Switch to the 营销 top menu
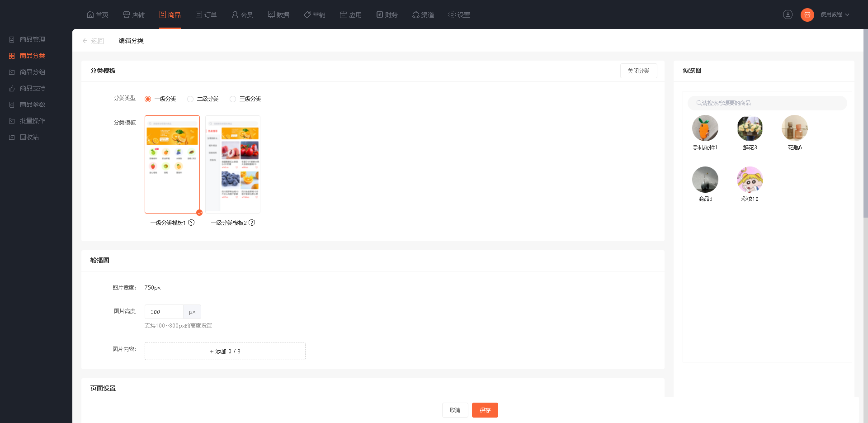868x423 pixels. coord(315,15)
